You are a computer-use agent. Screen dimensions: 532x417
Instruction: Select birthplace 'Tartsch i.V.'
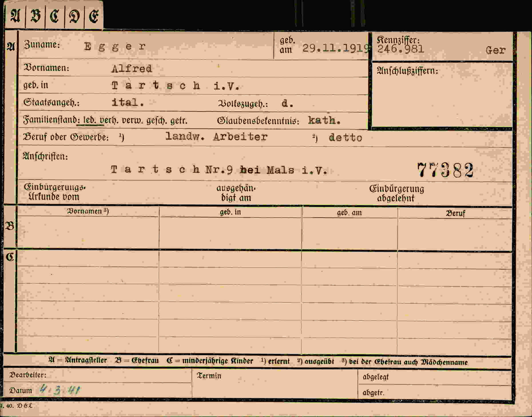[x=176, y=86]
